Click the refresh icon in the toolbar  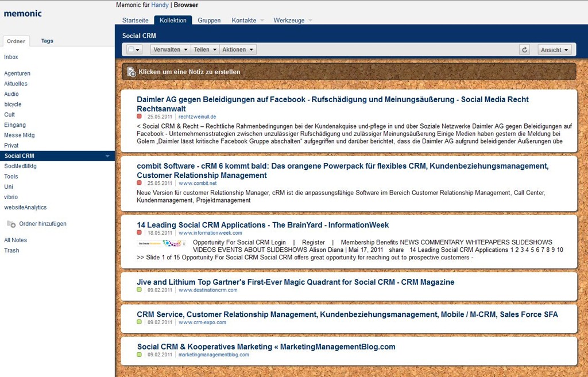point(524,50)
